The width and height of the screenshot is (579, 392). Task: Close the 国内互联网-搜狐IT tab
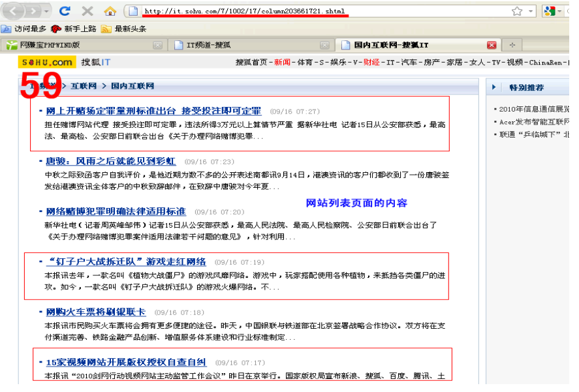492,45
